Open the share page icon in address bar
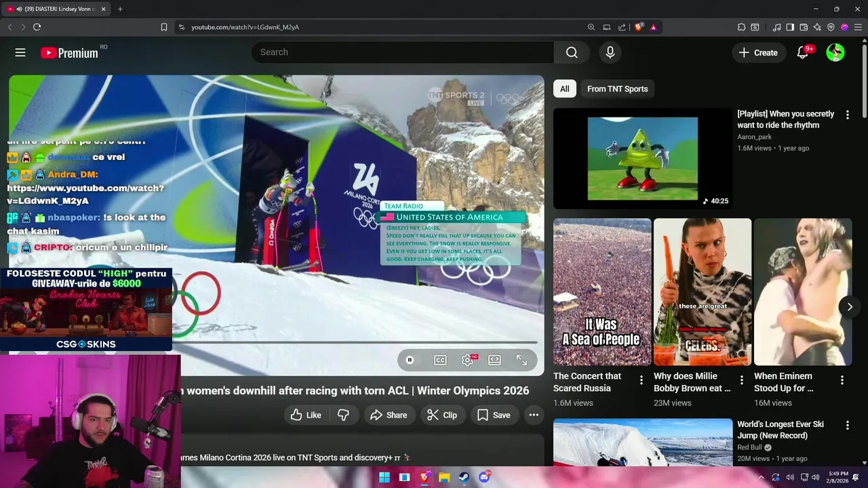868x488 pixels. [622, 27]
